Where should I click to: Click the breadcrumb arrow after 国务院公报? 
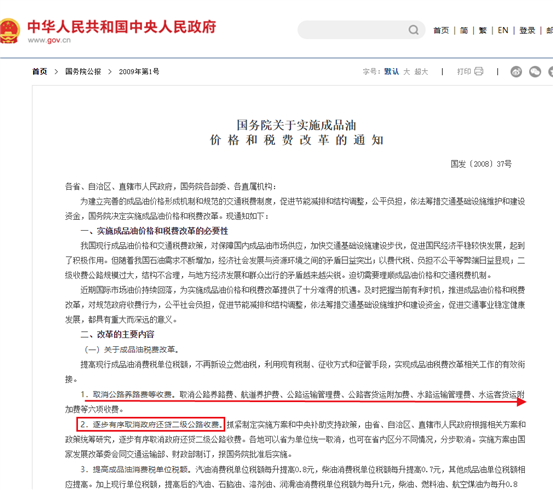[x=110, y=72]
